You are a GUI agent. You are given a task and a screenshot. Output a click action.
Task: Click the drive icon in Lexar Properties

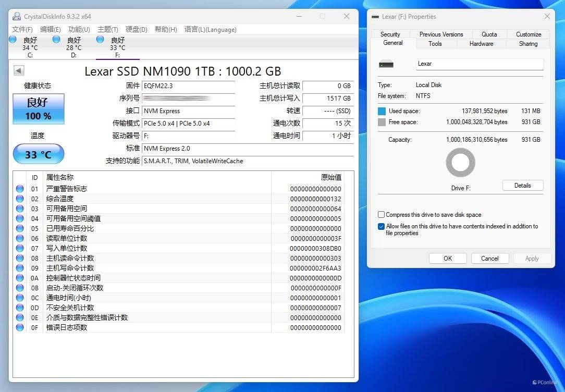point(386,64)
